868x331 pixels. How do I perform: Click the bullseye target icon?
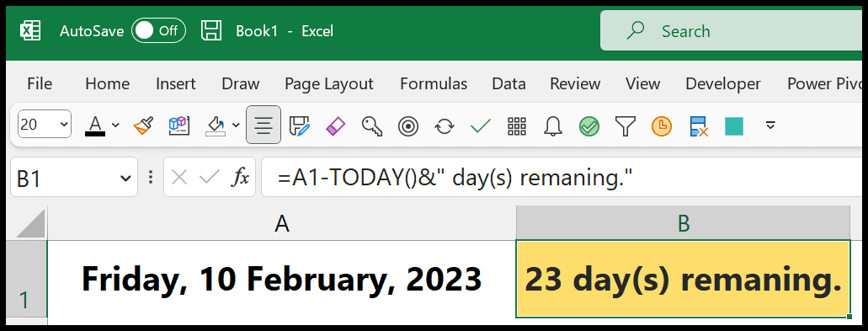[408, 125]
